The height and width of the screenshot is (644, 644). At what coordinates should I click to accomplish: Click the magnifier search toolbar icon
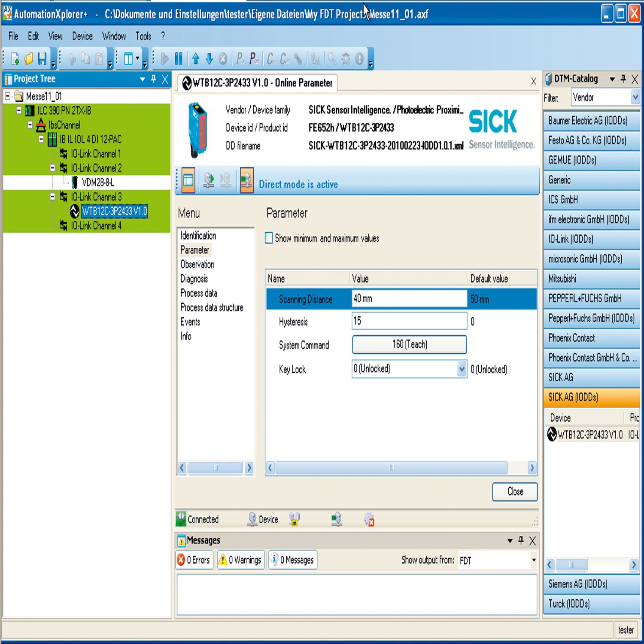(x=332, y=58)
